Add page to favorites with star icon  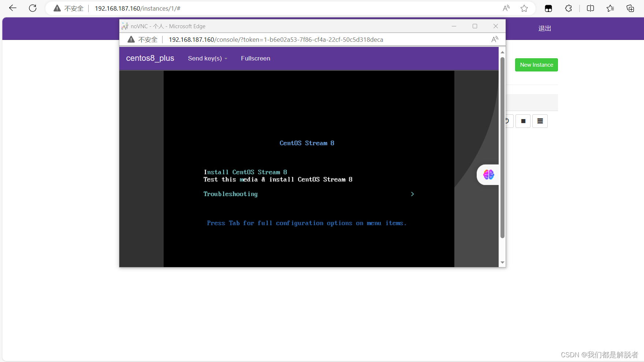click(524, 8)
